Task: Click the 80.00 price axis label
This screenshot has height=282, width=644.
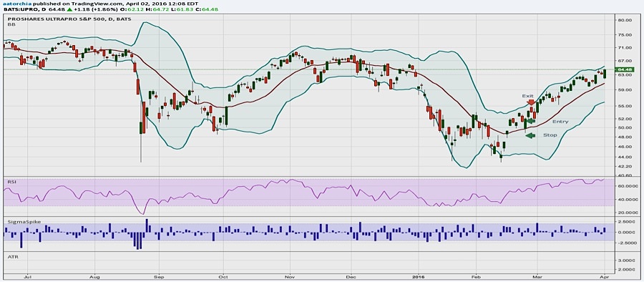Action: [x=625, y=20]
